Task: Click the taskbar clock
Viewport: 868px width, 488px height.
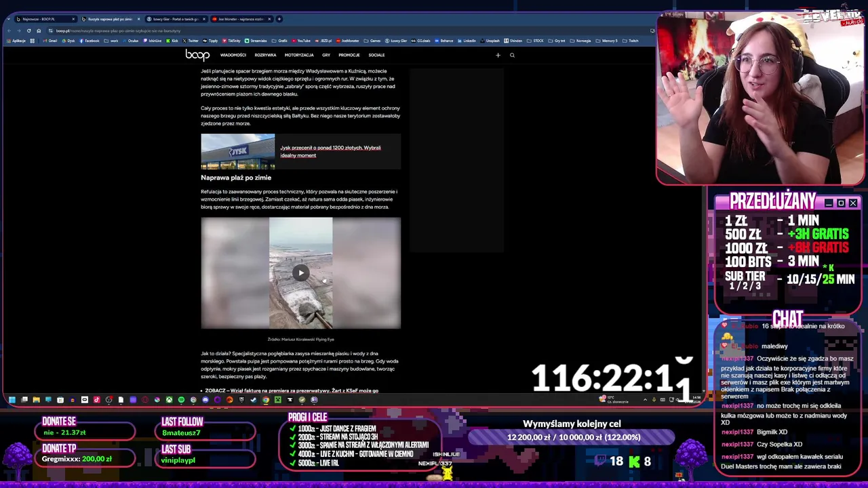Action: [692, 400]
